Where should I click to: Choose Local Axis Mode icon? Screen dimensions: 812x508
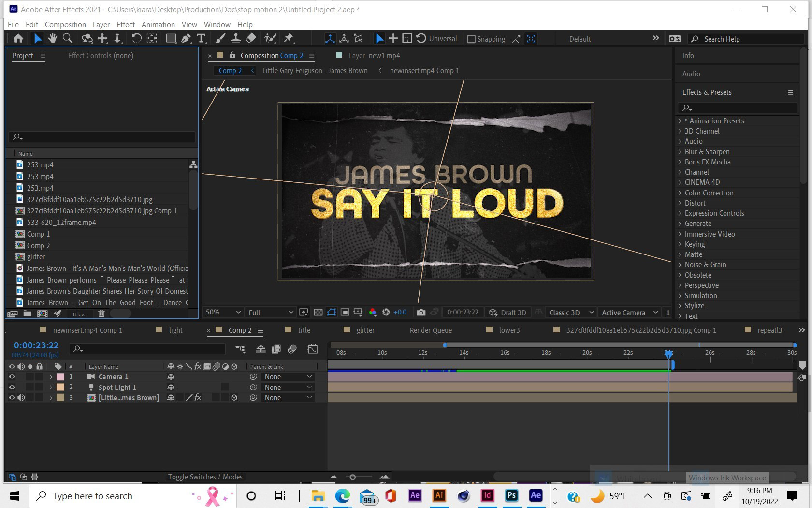[330, 39]
